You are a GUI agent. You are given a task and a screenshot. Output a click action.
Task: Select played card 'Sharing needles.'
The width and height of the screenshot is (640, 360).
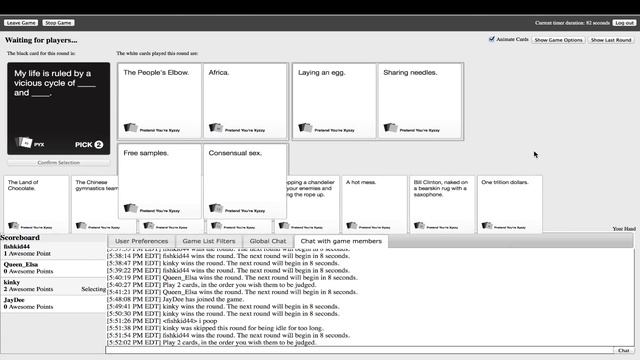[x=420, y=101]
